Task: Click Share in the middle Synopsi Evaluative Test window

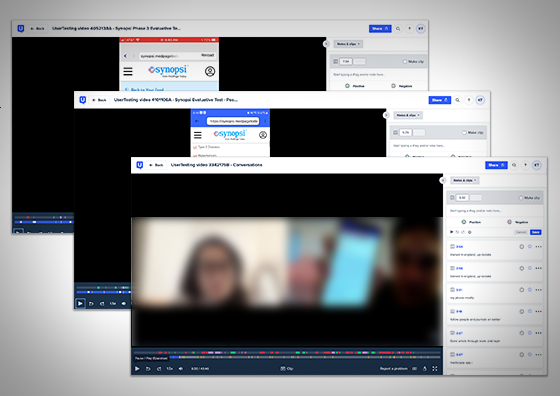Action: coord(440,100)
